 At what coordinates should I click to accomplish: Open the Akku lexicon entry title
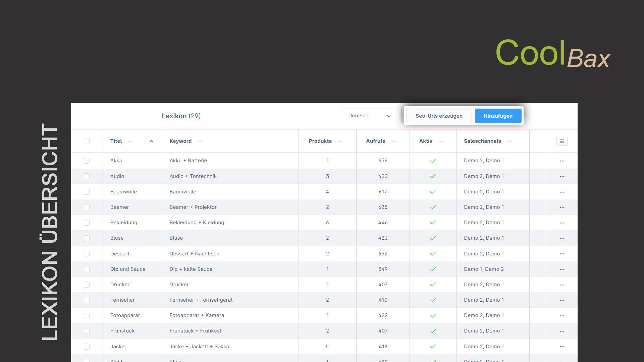point(116,161)
